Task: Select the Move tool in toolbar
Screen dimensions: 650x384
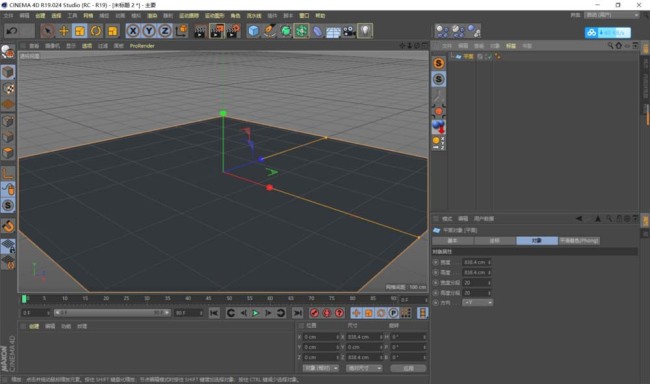Action: click(64, 31)
